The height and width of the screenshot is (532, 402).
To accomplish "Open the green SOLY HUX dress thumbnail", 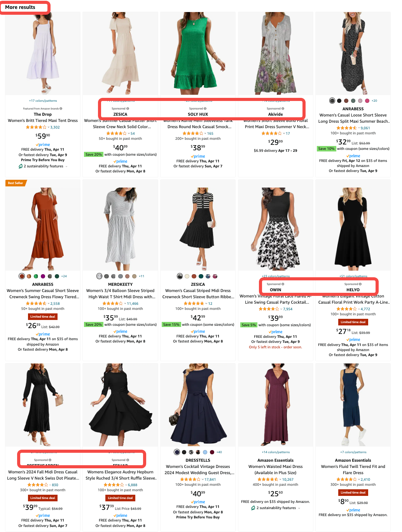I will (x=198, y=53).
